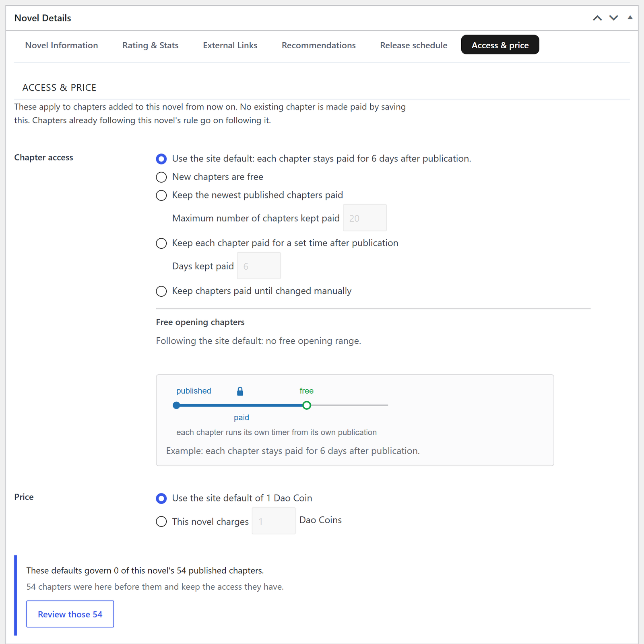644x644 pixels.
Task: Click the Review those 54 button
Action: click(x=70, y=614)
